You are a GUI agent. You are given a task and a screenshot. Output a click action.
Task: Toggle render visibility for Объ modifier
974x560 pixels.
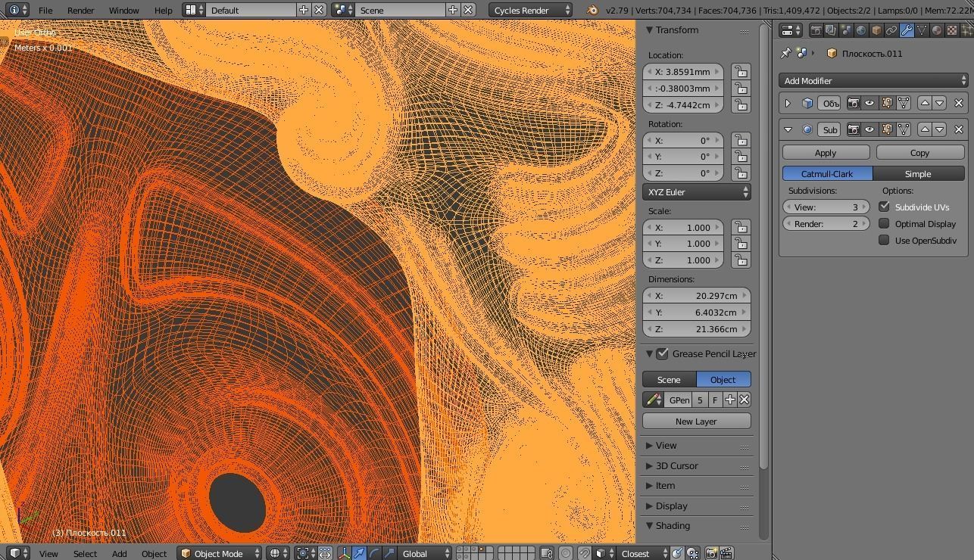click(854, 103)
